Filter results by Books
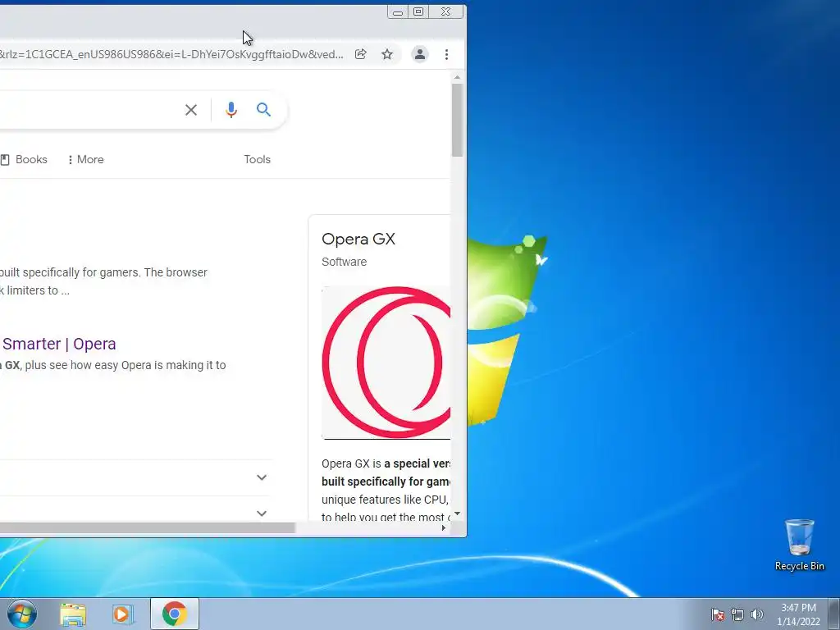Screen dimensions: 840x630 [24, 159]
